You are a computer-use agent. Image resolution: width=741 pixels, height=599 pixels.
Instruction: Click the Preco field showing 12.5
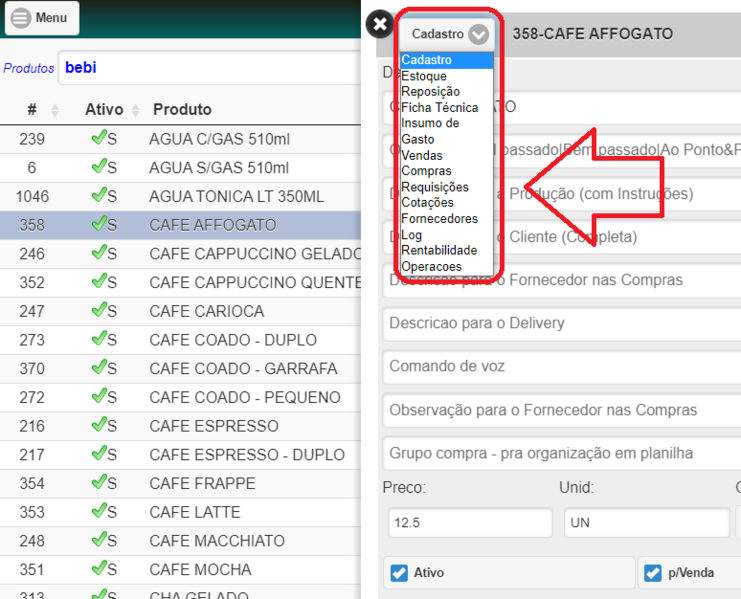(470, 523)
